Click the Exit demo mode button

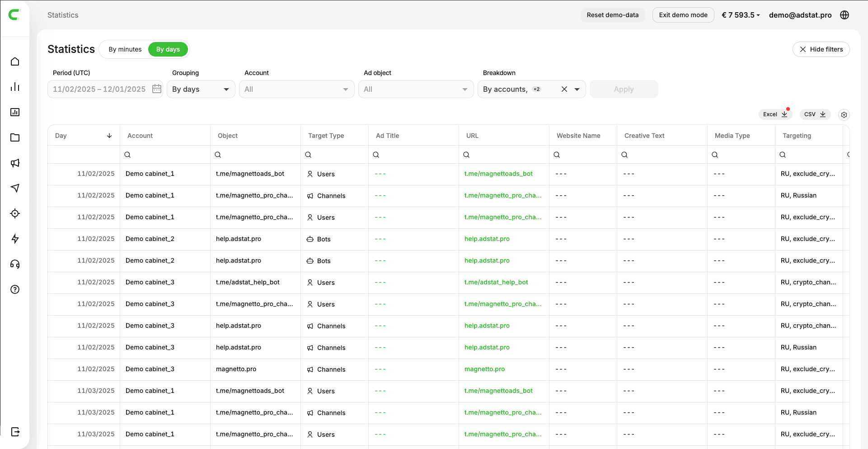683,15
